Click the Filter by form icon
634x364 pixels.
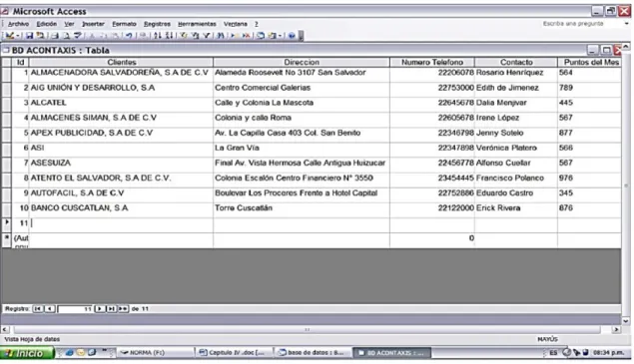[x=196, y=36]
